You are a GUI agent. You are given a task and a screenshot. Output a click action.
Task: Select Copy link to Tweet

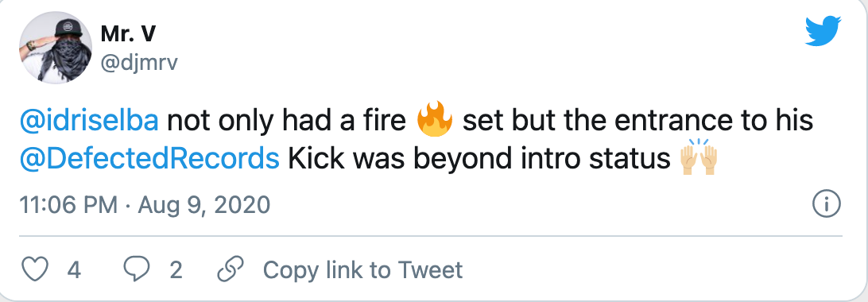[x=362, y=270]
